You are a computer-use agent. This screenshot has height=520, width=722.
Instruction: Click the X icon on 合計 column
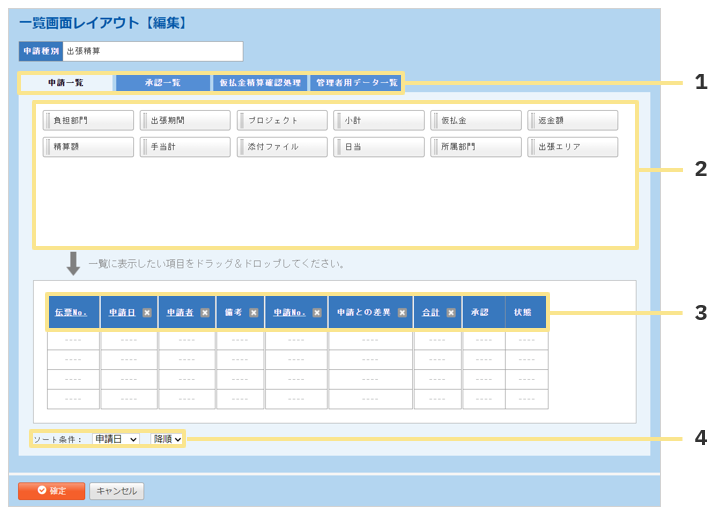pyautogui.click(x=451, y=313)
